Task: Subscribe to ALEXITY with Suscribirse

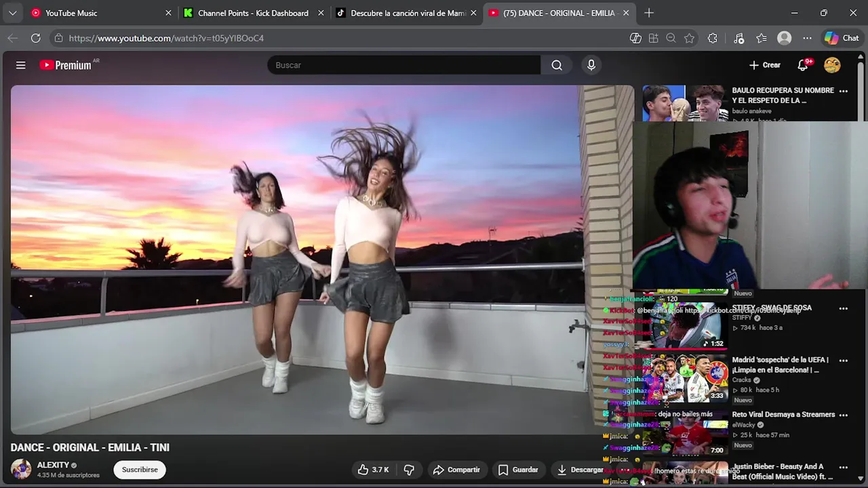Action: click(140, 470)
